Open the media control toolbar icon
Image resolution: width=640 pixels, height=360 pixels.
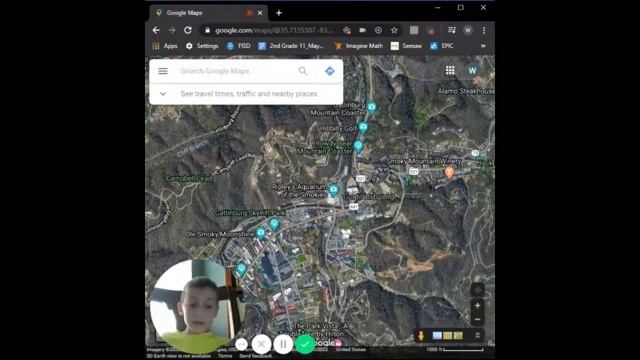pyautogui.click(x=452, y=30)
